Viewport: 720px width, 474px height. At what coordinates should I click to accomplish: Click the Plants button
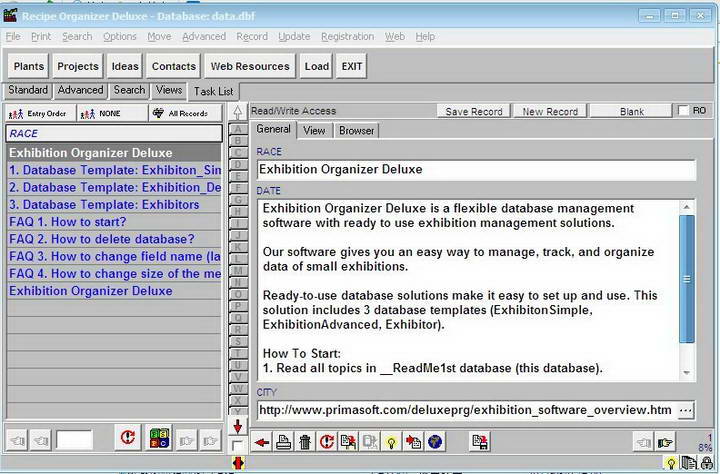28,66
